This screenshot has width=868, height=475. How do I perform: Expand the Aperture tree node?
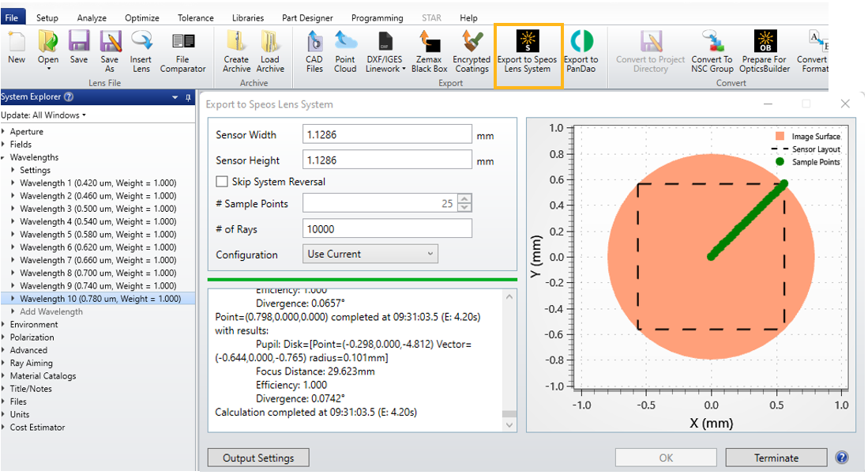(4, 132)
